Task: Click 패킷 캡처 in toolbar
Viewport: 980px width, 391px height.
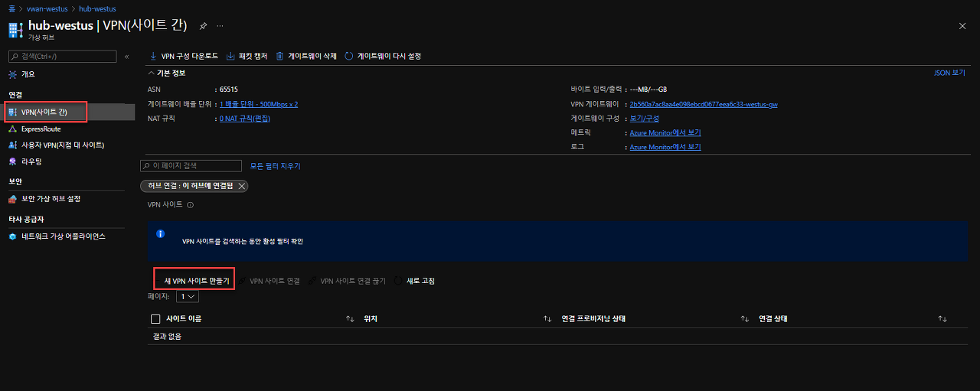Action: (247, 56)
